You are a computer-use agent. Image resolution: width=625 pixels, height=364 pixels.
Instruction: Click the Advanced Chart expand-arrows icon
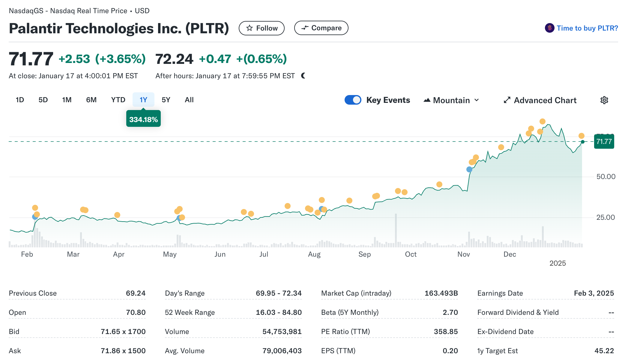click(x=507, y=100)
